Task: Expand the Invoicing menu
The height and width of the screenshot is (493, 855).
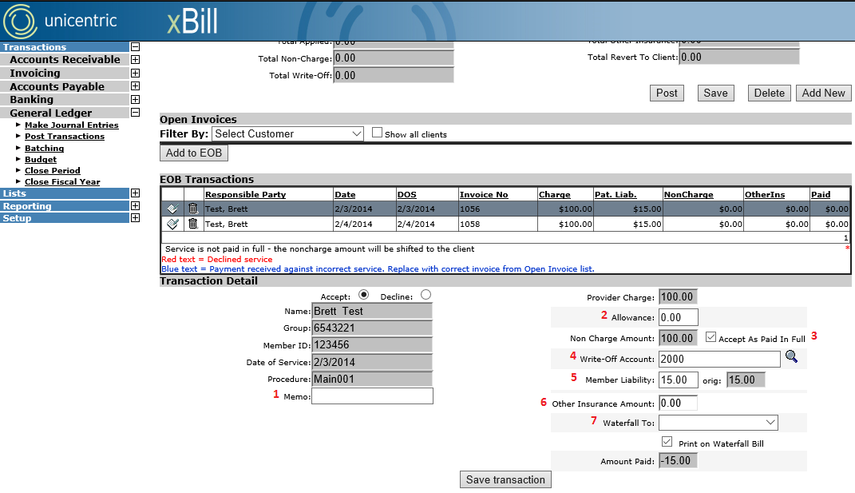Action: tap(135, 73)
